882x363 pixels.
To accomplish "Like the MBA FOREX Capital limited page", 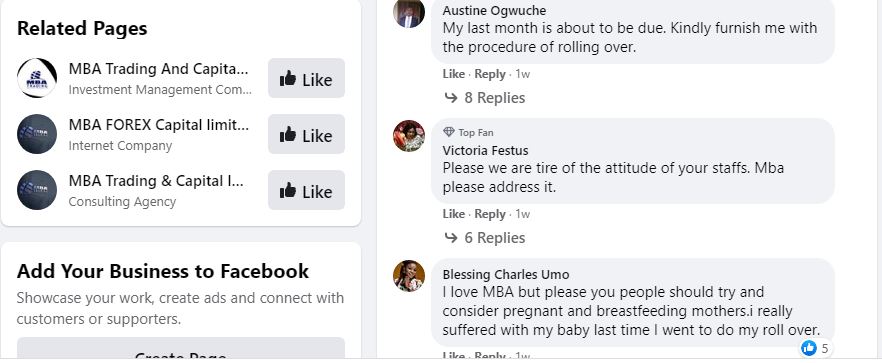I will point(306,134).
